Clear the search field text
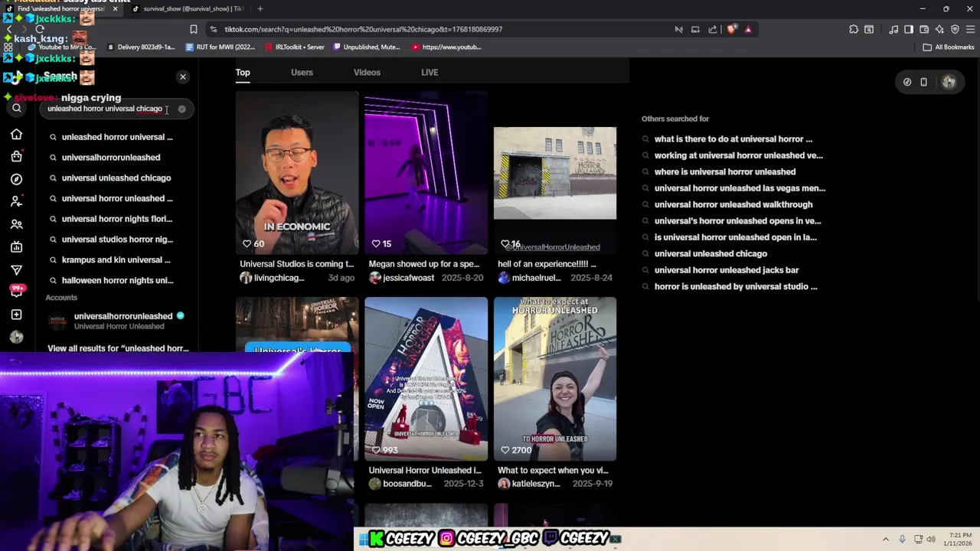This screenshot has height=551, width=980. coord(181,109)
